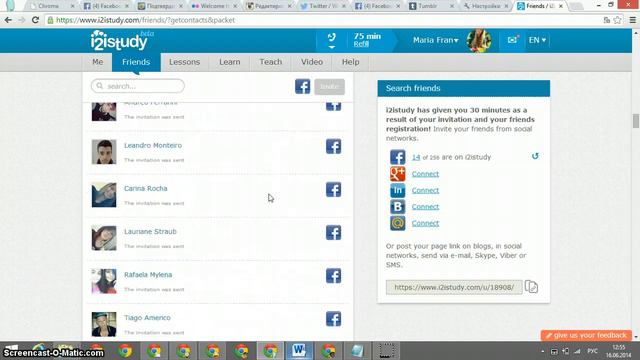Switch to the Tumblr browser tab

click(x=431, y=6)
